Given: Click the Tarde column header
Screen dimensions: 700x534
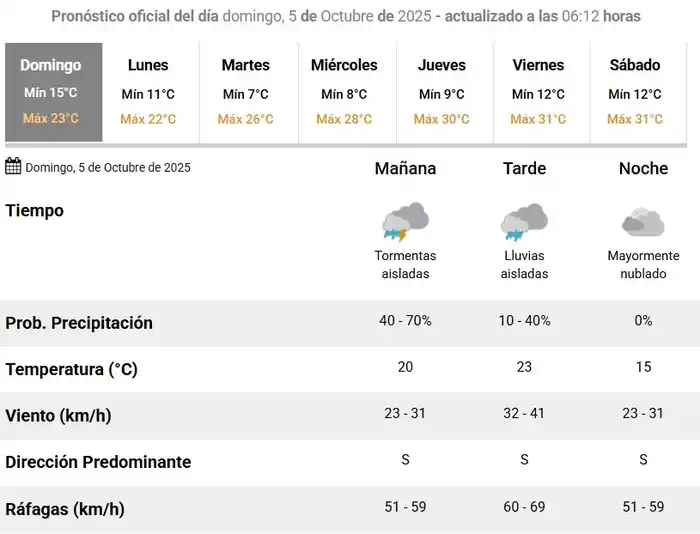Looking at the screenshot, I should click(x=524, y=168).
